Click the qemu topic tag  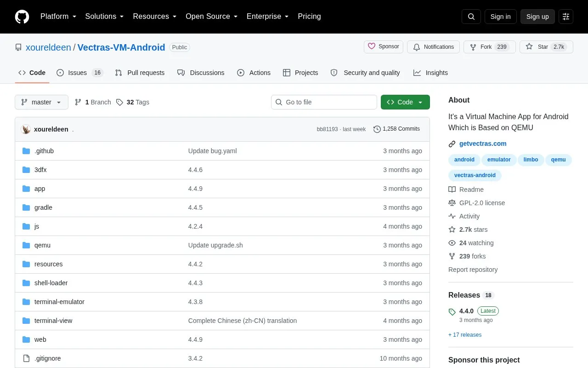[559, 160]
